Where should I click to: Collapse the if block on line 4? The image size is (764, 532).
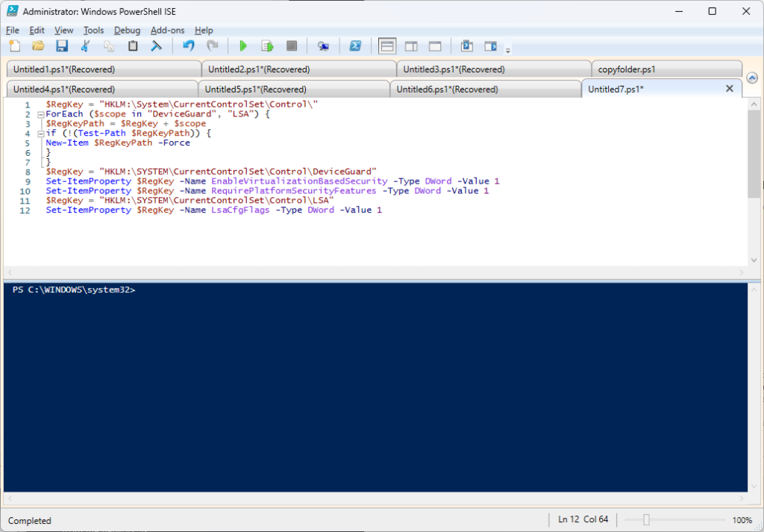(40, 134)
